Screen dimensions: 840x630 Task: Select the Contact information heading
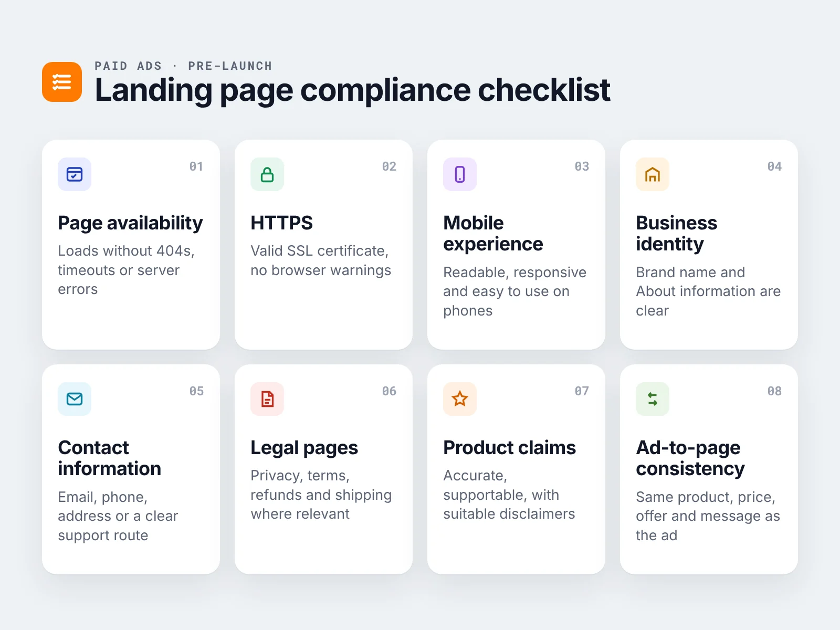point(109,458)
